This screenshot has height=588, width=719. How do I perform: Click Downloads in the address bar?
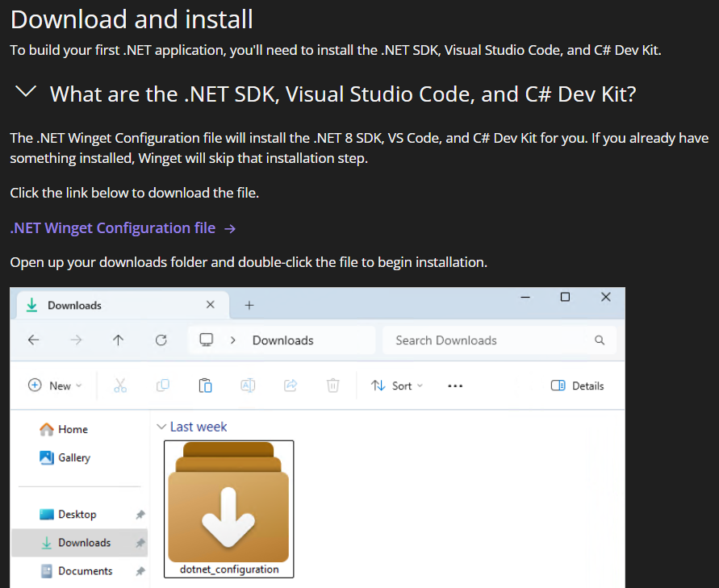coord(283,340)
